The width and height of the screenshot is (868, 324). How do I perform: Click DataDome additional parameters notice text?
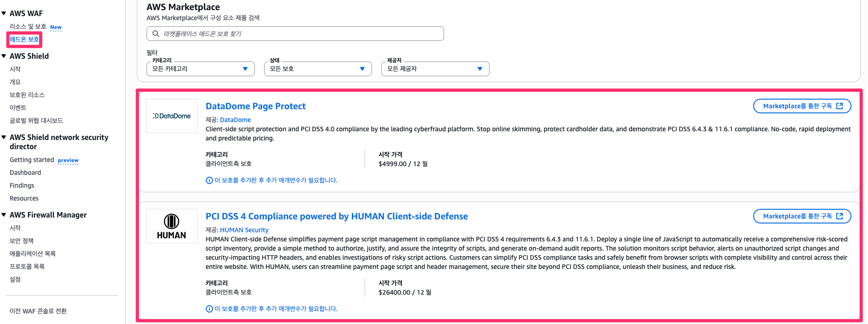[x=276, y=180]
